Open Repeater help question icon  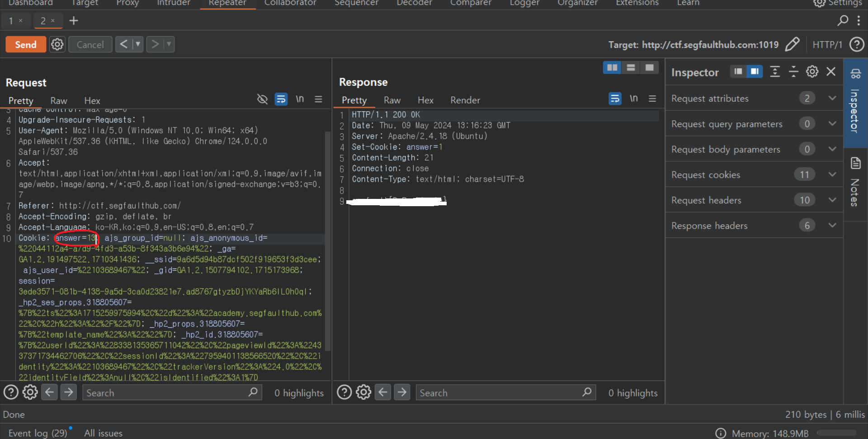point(857,44)
